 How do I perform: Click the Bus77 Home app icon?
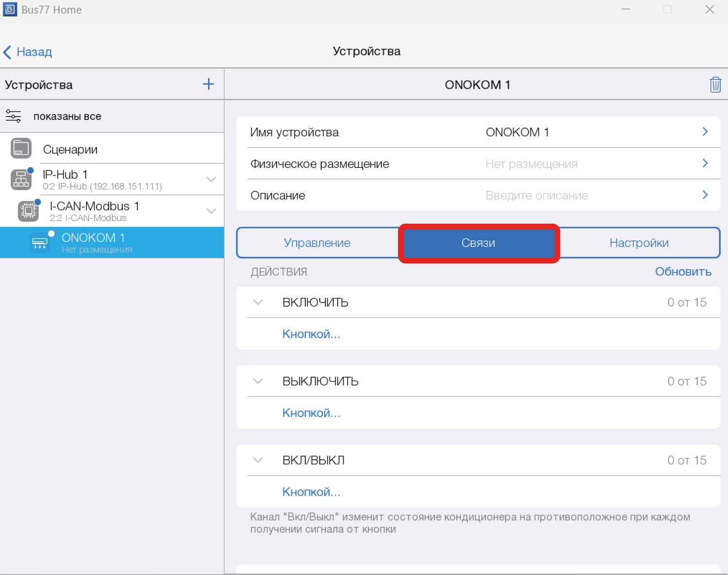click(10, 10)
